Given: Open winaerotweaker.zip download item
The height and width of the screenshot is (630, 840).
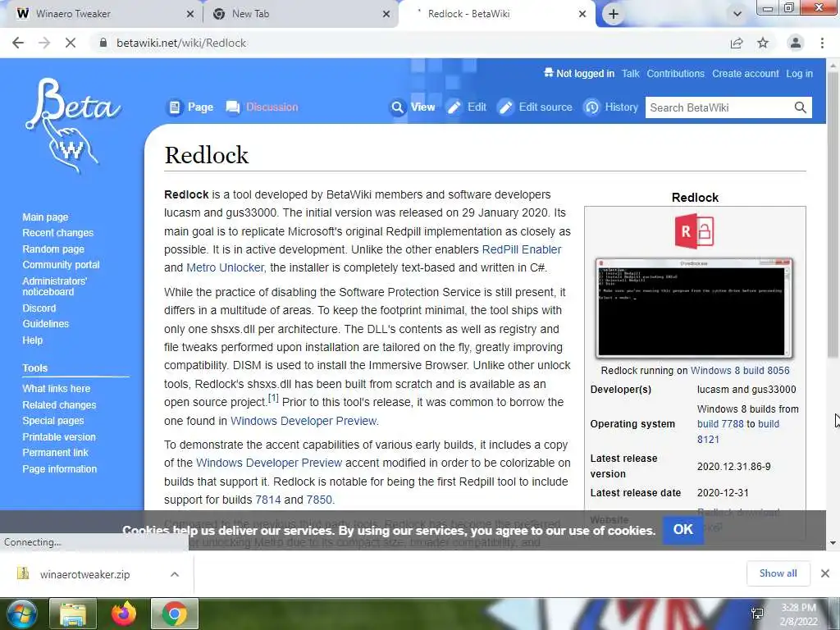Looking at the screenshot, I should [84, 574].
